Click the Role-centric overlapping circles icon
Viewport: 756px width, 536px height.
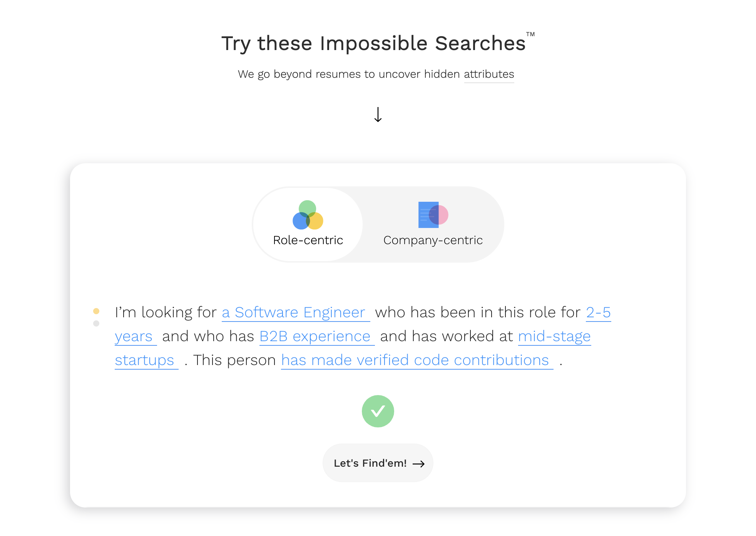pyautogui.click(x=308, y=215)
